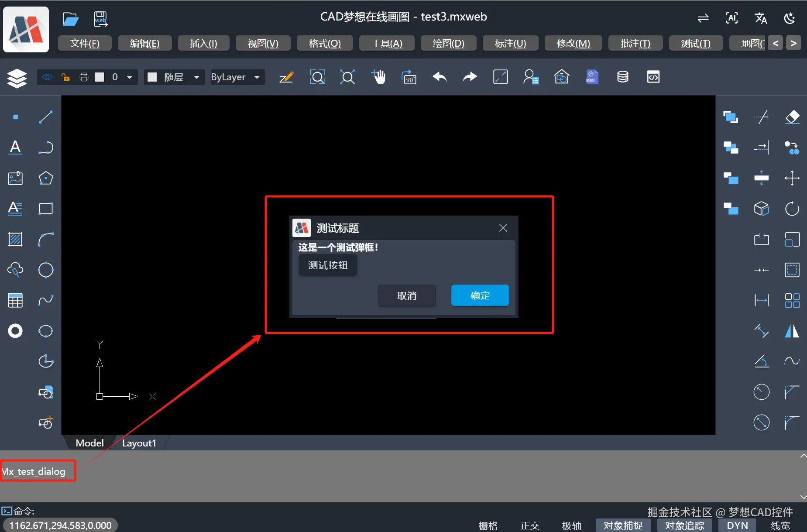The height and width of the screenshot is (532, 807).
Task: Click the layer color swatch square
Action: [x=100, y=77]
